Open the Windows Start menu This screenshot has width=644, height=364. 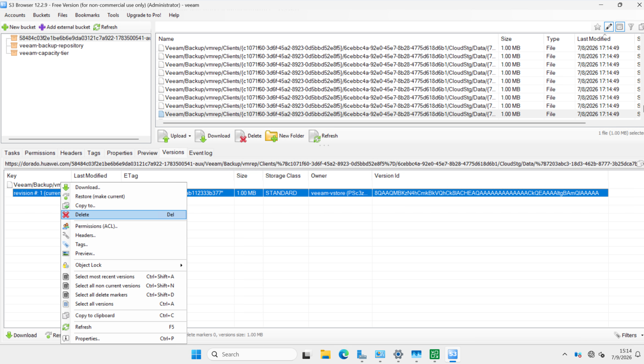[197, 354]
